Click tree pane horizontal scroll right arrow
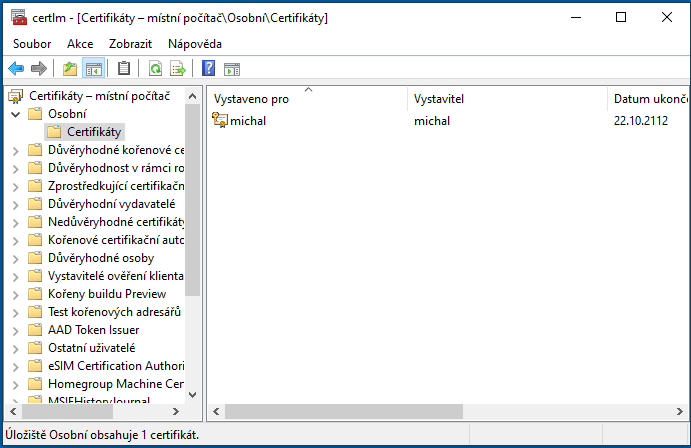Viewport: 691px width, 448px height. click(x=176, y=411)
